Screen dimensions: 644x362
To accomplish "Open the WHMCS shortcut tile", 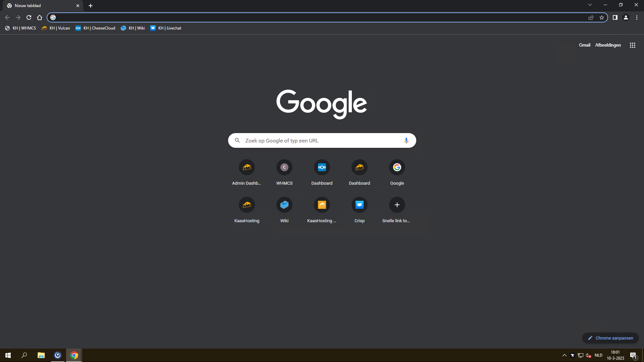I will tap(284, 167).
